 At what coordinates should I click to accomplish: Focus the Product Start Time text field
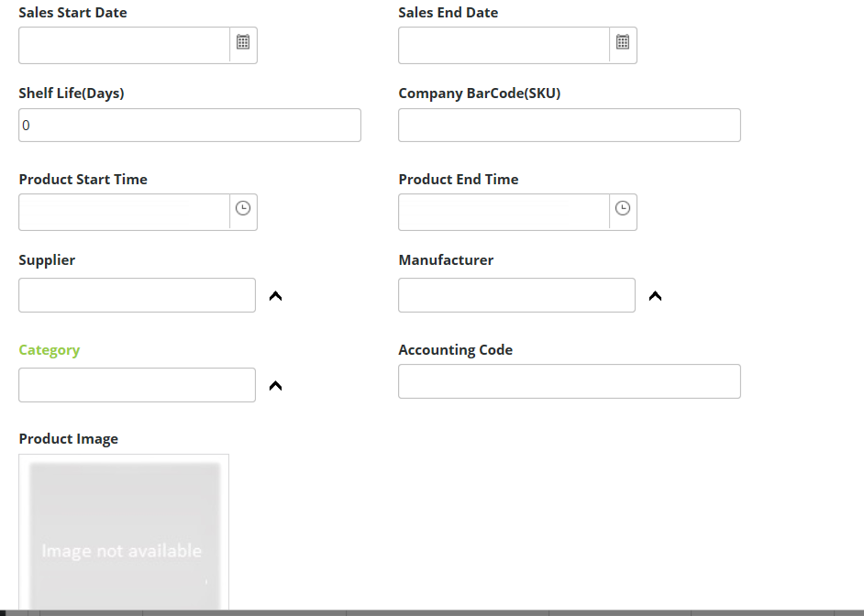coord(124,212)
